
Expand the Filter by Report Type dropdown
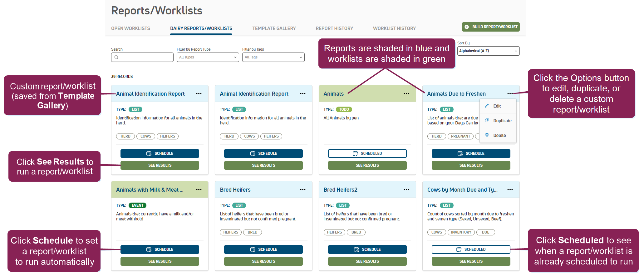[x=208, y=57]
